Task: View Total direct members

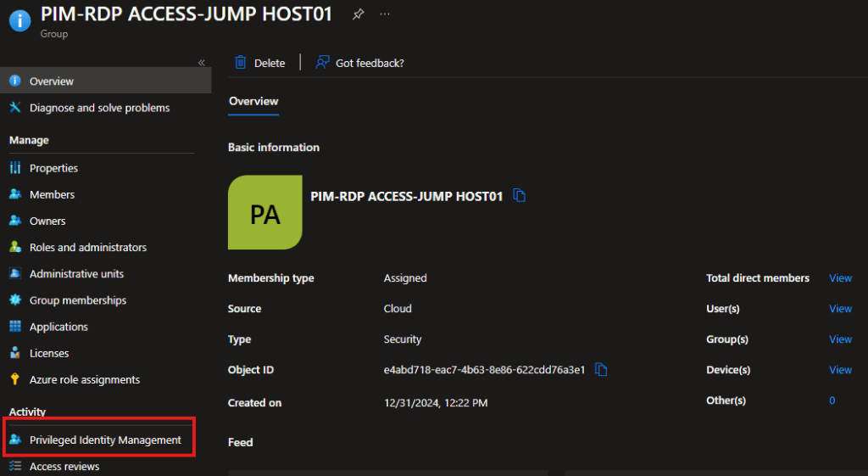Action: click(840, 278)
